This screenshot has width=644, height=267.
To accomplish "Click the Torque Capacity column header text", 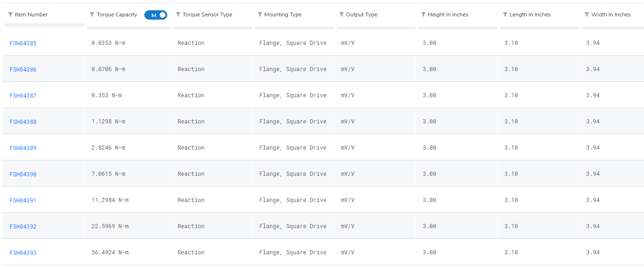I will [117, 14].
